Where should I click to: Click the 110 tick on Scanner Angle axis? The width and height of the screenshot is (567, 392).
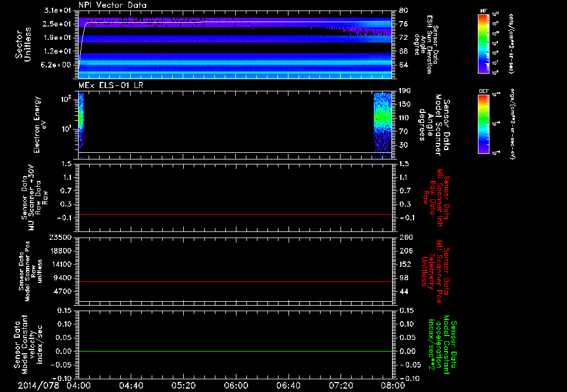click(405, 118)
